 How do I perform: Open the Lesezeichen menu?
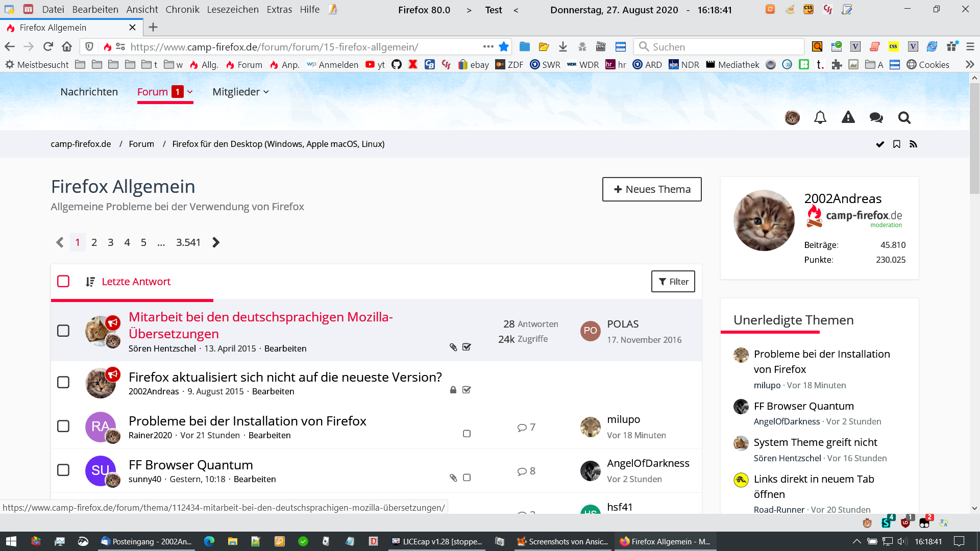tap(232, 10)
